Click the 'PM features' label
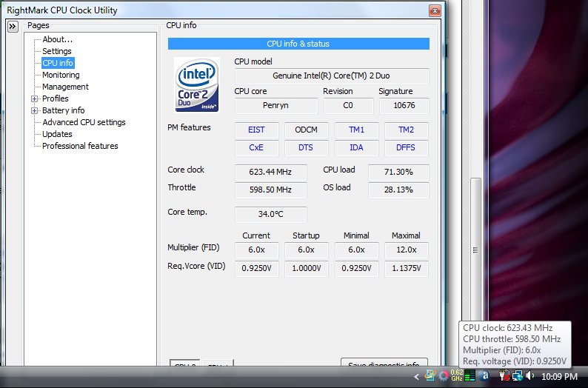The width and height of the screenshot is (588, 388). (189, 128)
